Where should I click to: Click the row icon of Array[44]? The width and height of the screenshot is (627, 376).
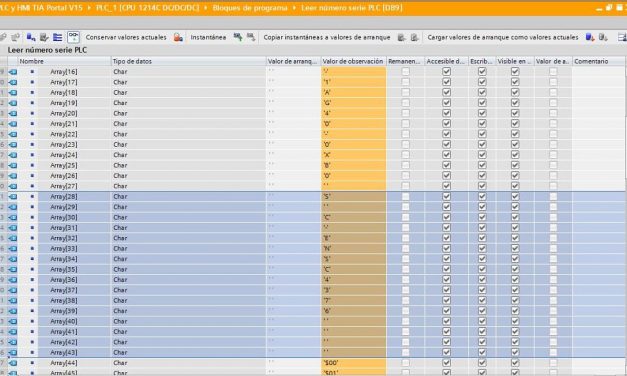(13, 363)
